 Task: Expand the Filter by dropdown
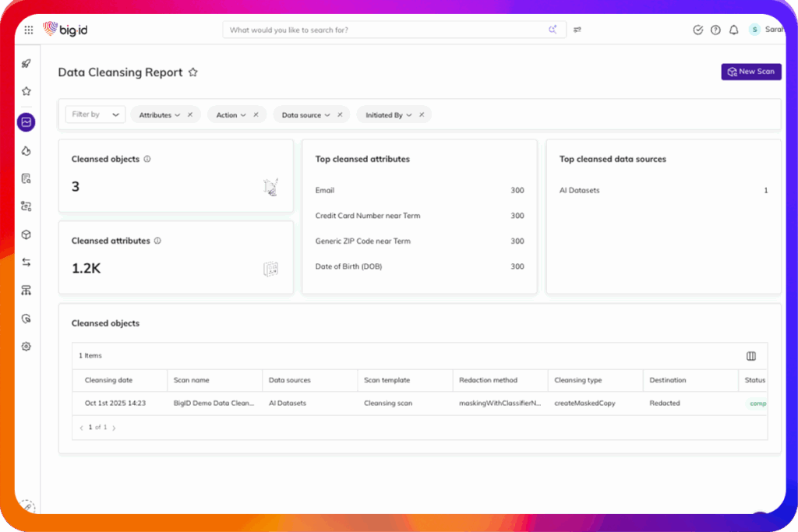95,115
